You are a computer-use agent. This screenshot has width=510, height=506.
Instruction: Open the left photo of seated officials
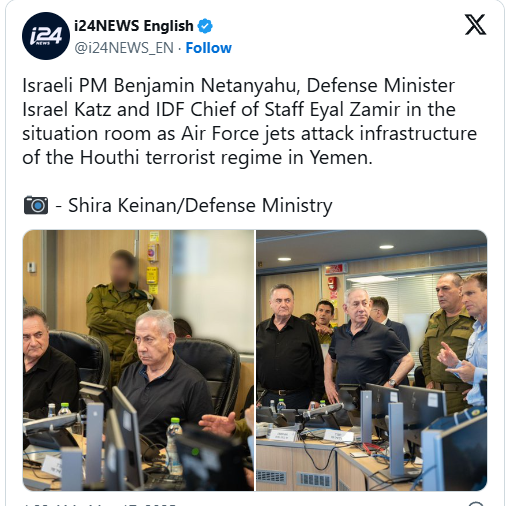click(x=138, y=360)
